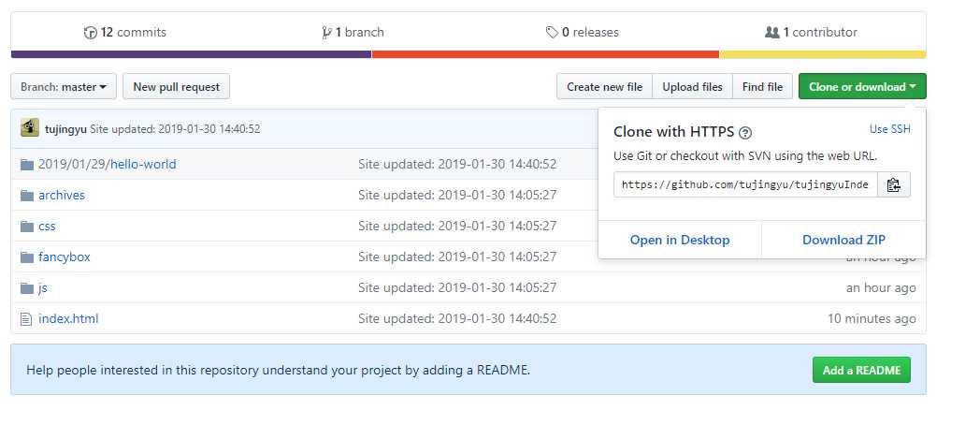Screen dimensions: 980x425
Task: Click the HTTPS clone URL field
Action: [x=745, y=184]
